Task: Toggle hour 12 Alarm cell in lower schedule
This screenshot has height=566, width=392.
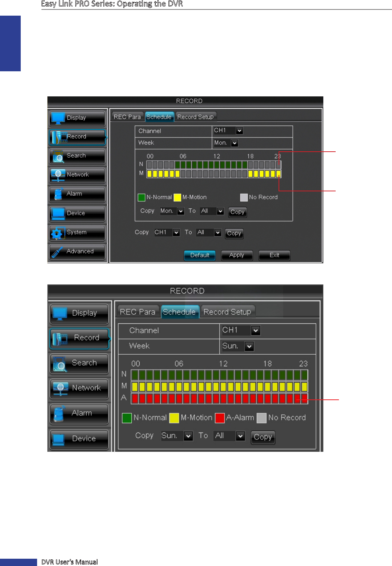Action: point(223,399)
